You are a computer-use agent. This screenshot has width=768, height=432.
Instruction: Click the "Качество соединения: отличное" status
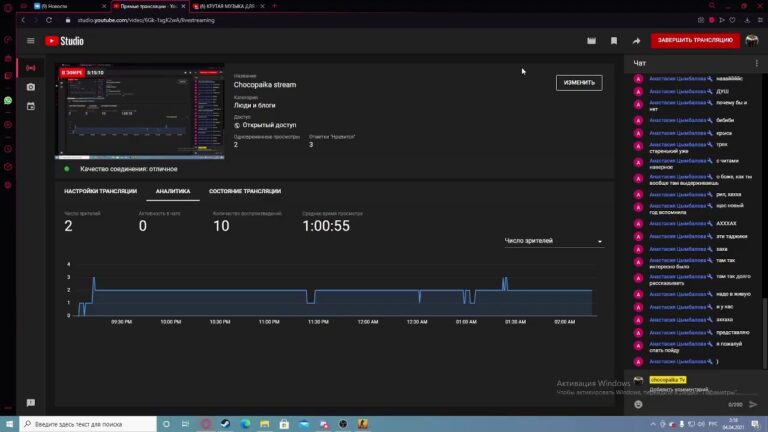click(129, 169)
